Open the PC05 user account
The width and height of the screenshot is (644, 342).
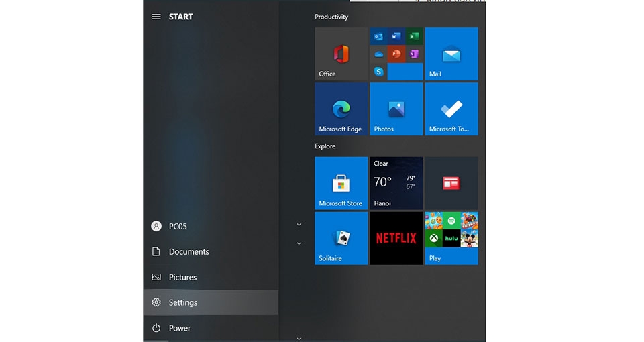point(211,226)
